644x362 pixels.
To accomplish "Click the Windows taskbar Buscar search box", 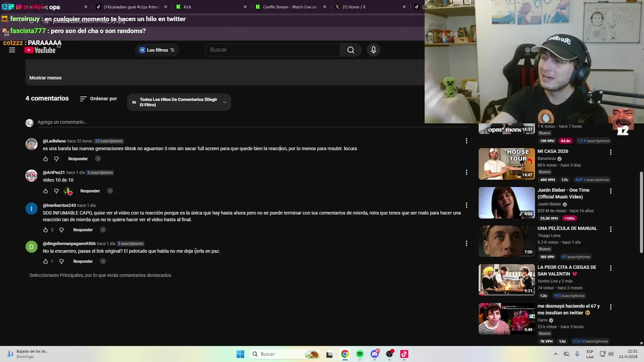I will point(285,354).
